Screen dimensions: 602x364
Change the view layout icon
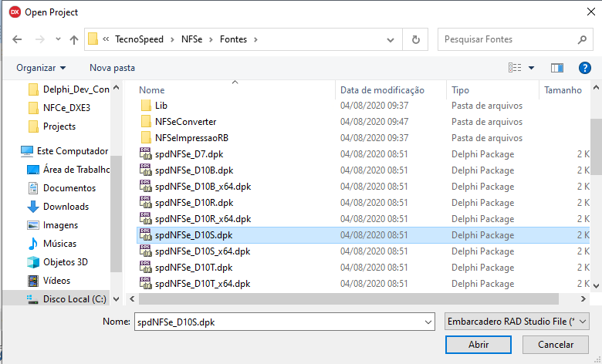(x=515, y=68)
